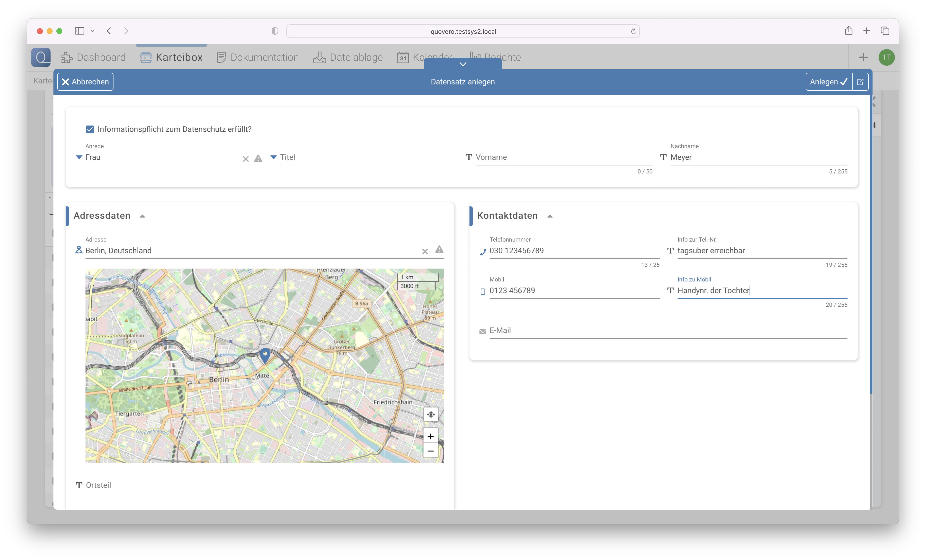The height and width of the screenshot is (560, 926).
Task: Zoom in the map with plus button
Action: click(431, 436)
